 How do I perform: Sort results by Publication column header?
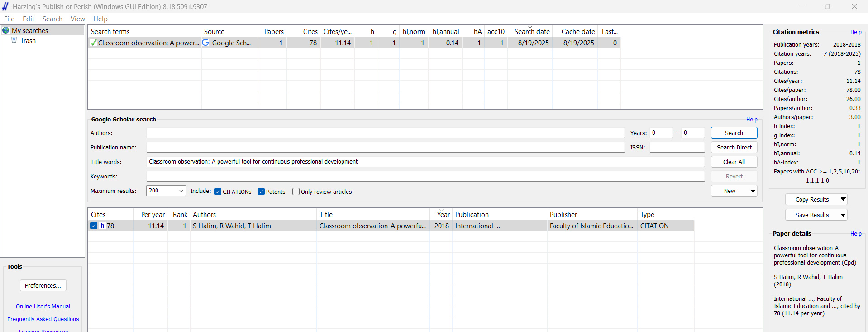click(x=500, y=214)
